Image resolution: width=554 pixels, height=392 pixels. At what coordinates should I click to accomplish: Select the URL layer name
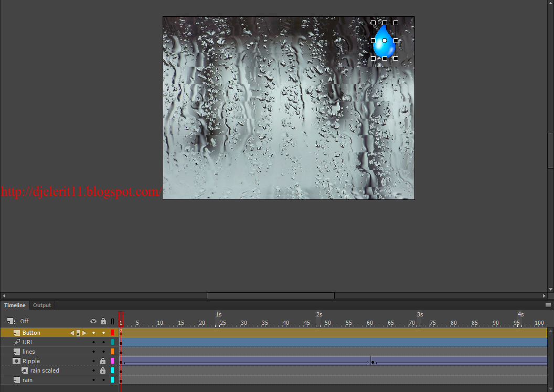pyautogui.click(x=28, y=342)
